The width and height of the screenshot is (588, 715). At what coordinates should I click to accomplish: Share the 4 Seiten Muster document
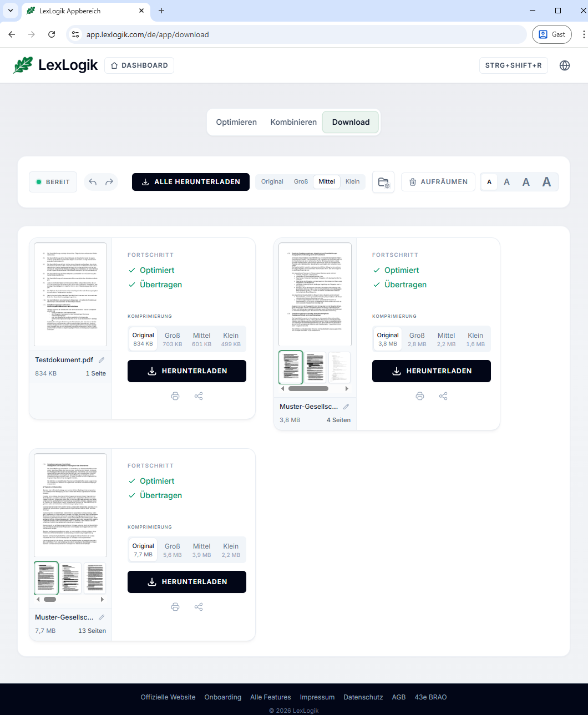[x=443, y=396]
